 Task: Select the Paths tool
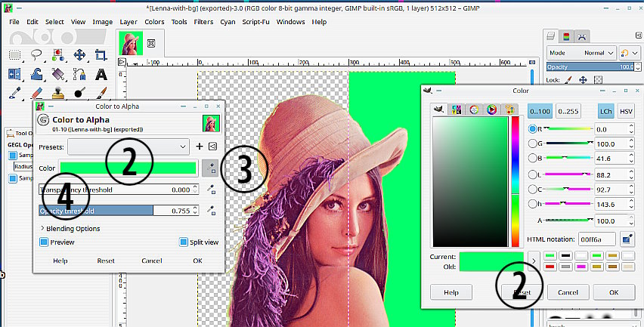[x=79, y=74]
